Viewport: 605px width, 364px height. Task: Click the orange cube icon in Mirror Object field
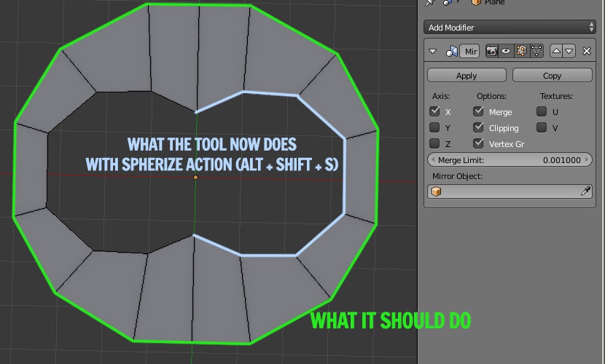[436, 191]
